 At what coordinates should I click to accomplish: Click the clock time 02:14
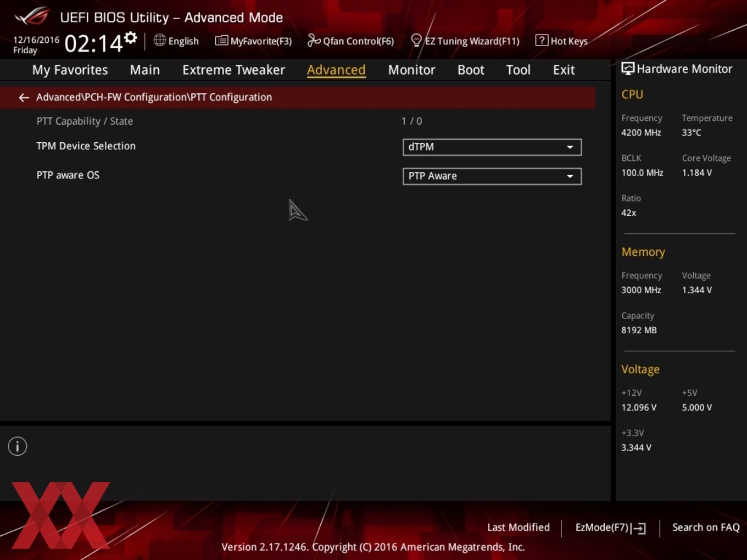click(93, 43)
